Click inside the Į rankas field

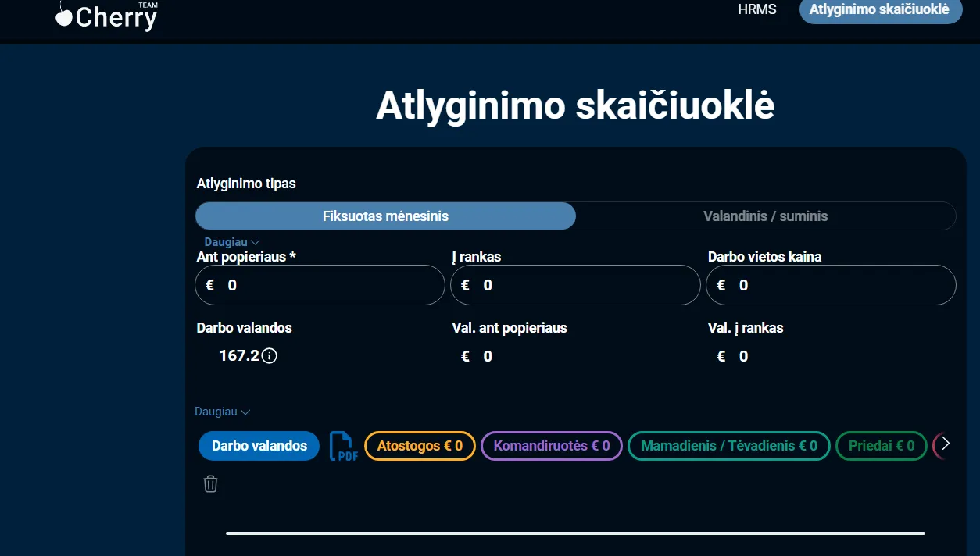(x=575, y=285)
